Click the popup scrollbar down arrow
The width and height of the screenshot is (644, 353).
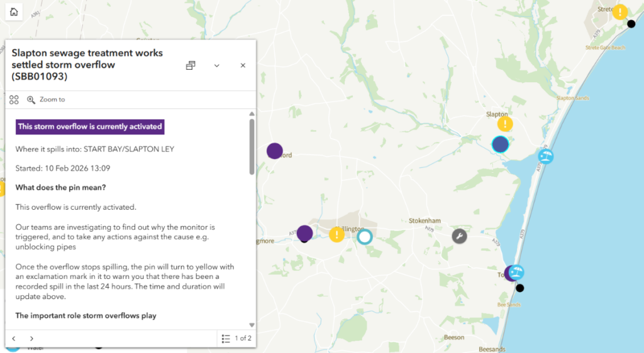pyautogui.click(x=252, y=325)
